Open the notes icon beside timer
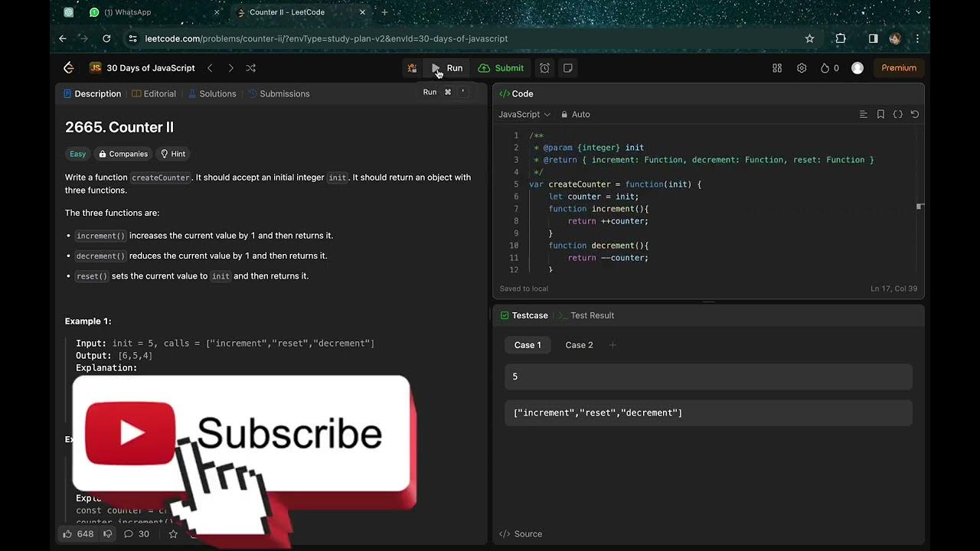Viewport: 980px width, 551px height. point(568,68)
